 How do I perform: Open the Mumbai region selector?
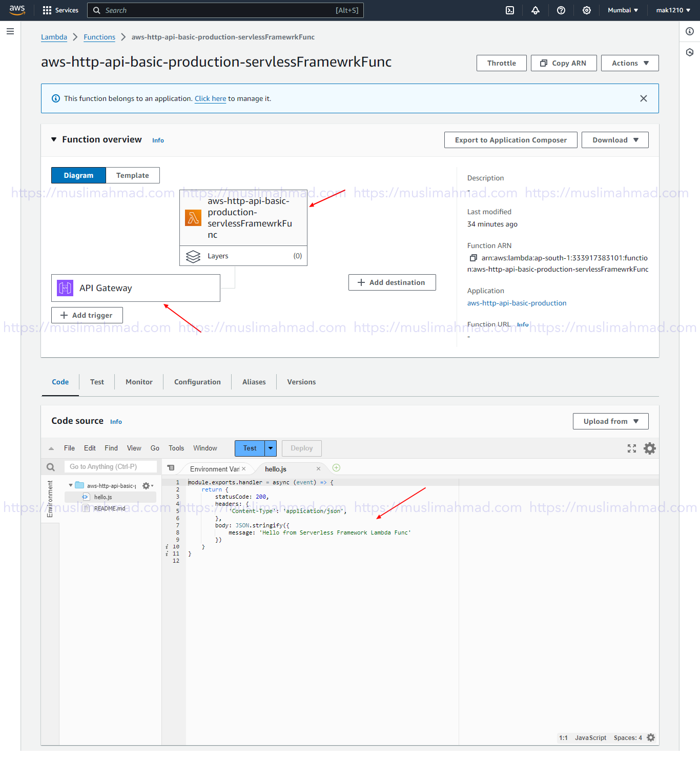tap(623, 10)
